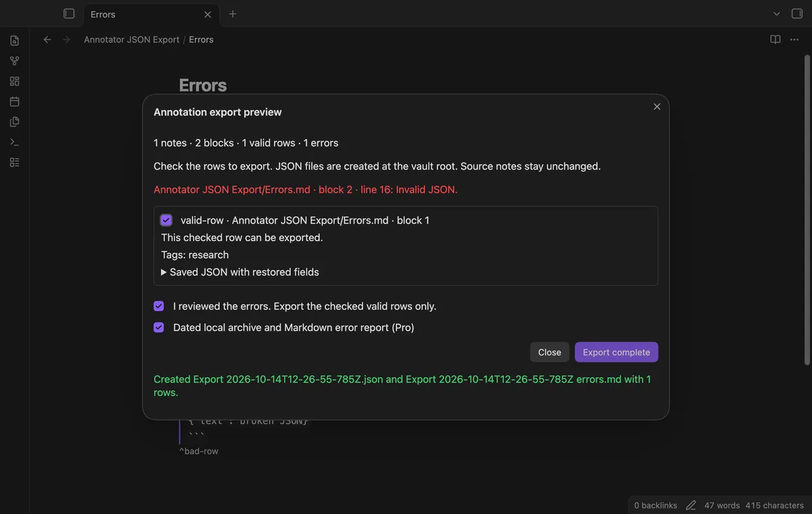Open more options ellipsis menu
812x514 pixels.
pos(794,40)
